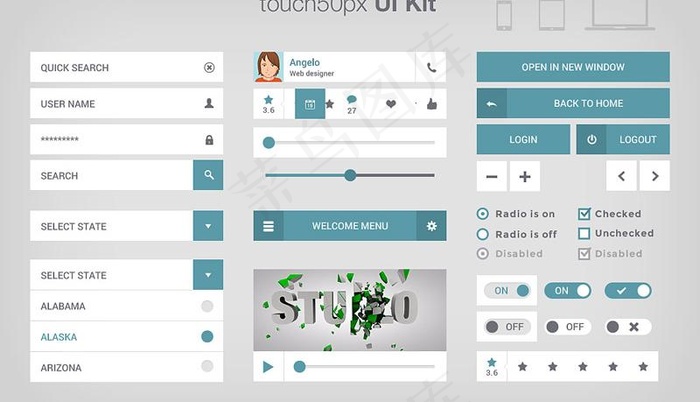This screenshot has width=700, height=402.
Task: Select the 'Radio is off' radio button
Action: [483, 234]
